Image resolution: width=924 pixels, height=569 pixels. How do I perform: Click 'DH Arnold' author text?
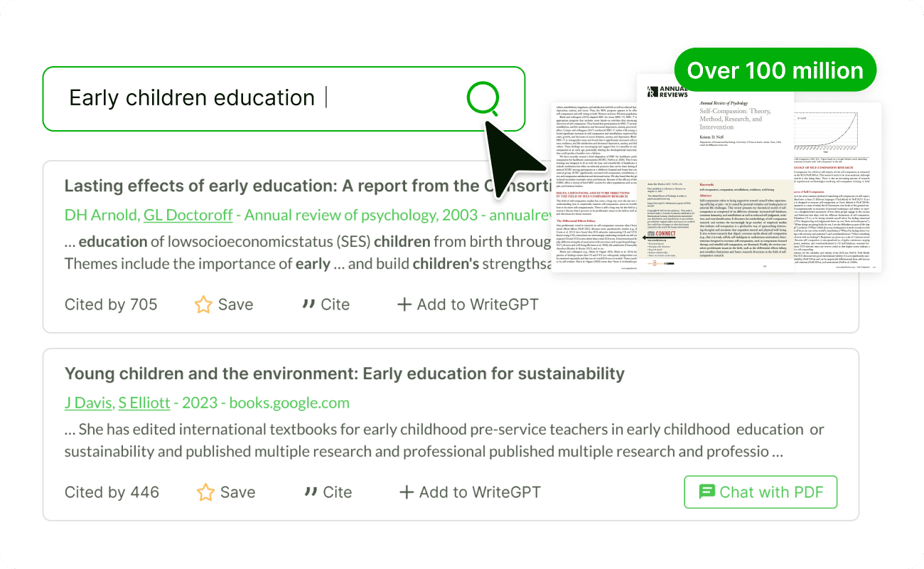coord(101,215)
